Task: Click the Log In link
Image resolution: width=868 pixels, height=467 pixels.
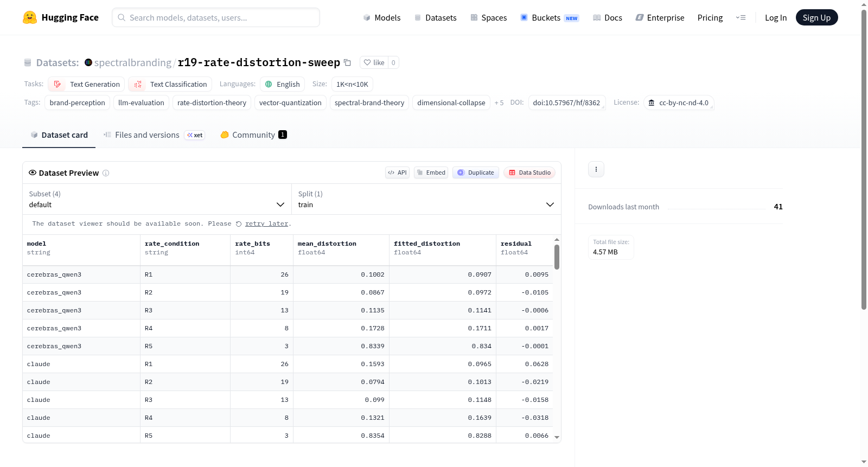Action: [x=776, y=17]
